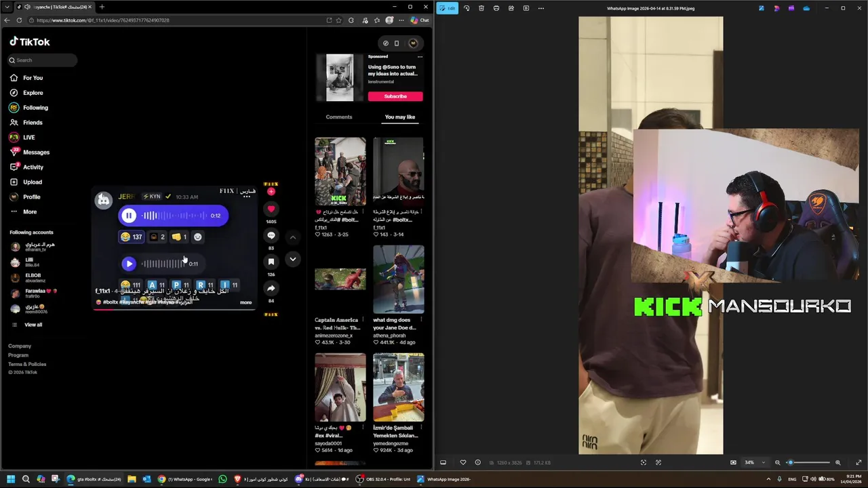Click the Photos zoom slider
The width and height of the screenshot is (868, 488).
(x=809, y=462)
